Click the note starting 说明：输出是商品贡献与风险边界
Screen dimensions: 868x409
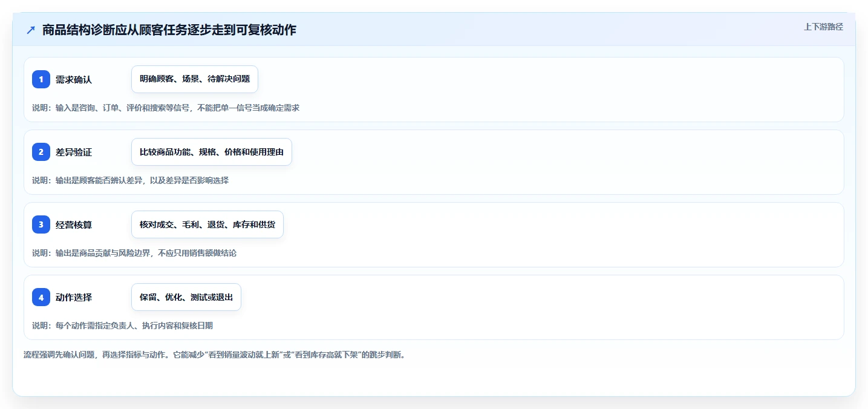[134, 253]
